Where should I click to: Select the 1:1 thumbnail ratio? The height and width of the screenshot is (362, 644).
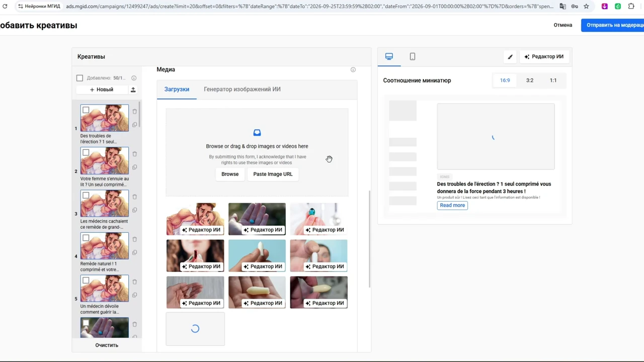coord(553,80)
